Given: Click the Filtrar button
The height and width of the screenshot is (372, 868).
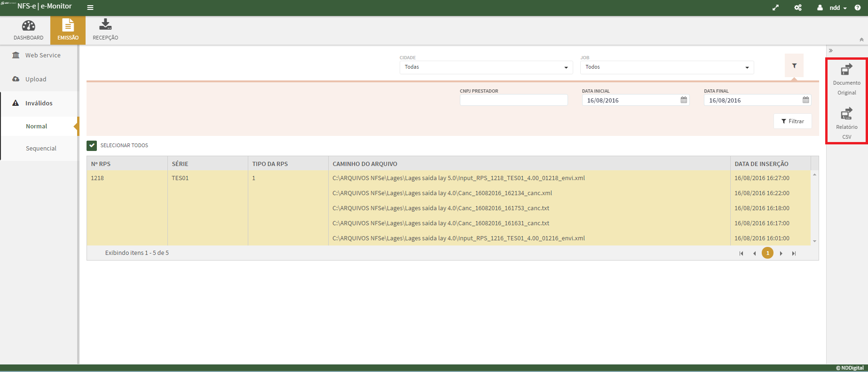Looking at the screenshot, I should [792, 121].
